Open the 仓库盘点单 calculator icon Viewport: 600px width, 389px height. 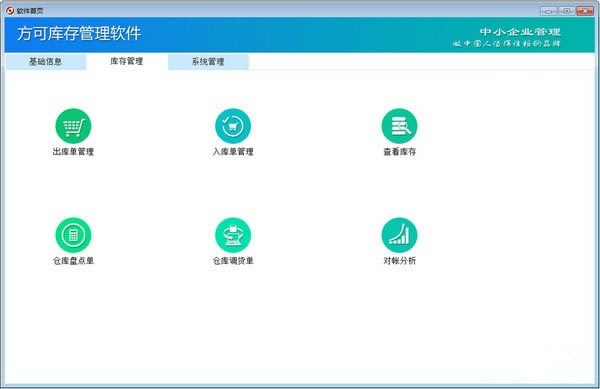73,235
